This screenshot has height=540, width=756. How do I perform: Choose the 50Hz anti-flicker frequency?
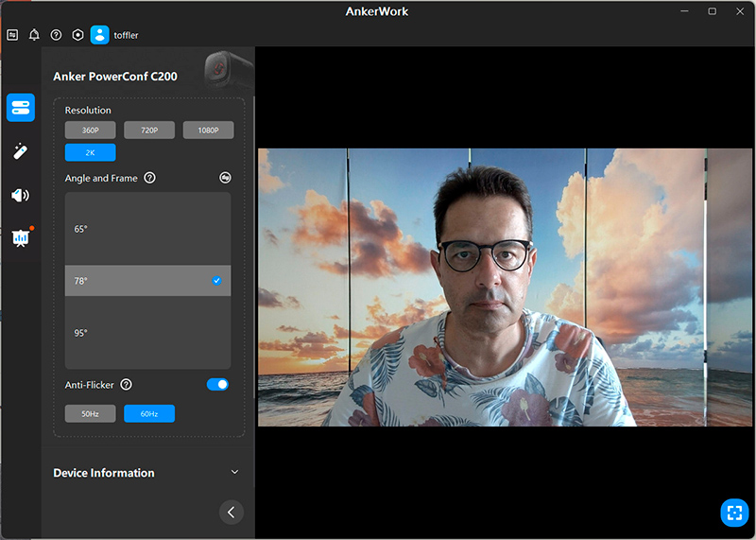[x=91, y=413]
